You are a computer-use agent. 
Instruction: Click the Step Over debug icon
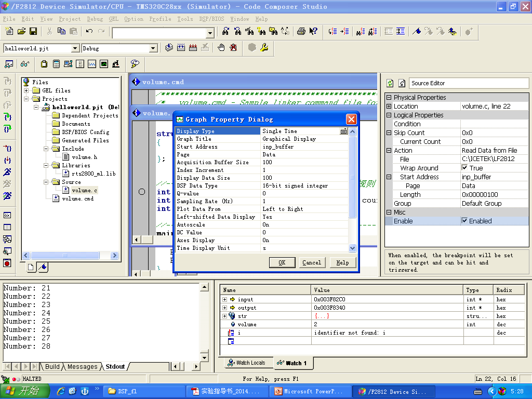7,92
